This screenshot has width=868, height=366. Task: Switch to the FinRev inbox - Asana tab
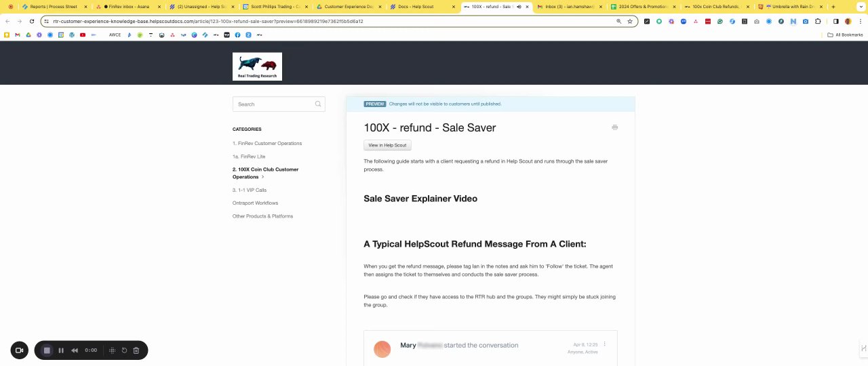128,7
